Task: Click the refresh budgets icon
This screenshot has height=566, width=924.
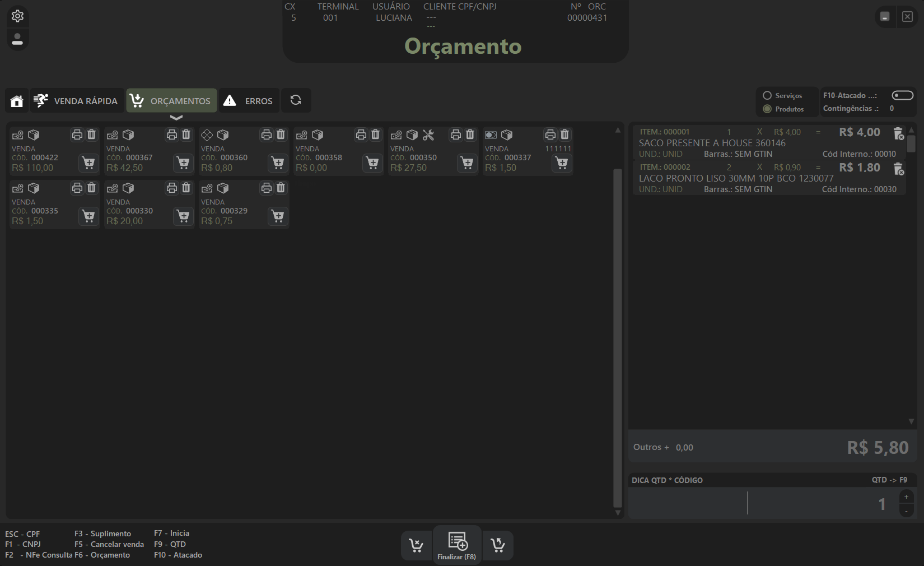Action: coord(296,100)
